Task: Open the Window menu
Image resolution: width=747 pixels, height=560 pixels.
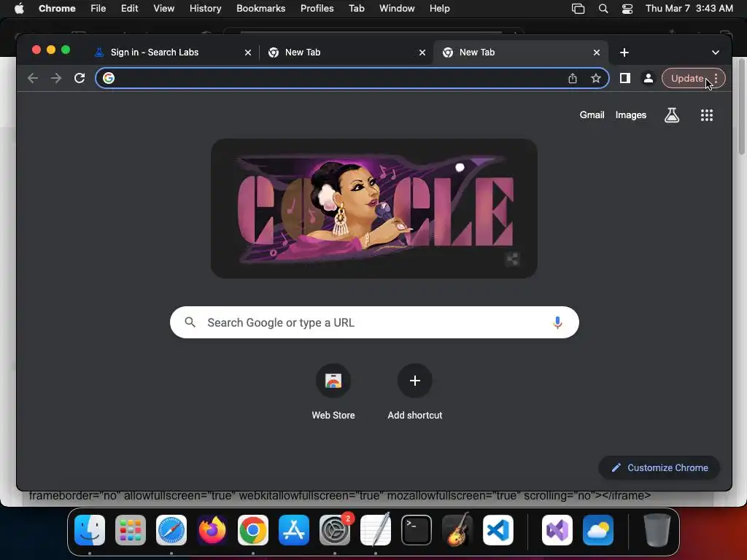Action: point(397,9)
